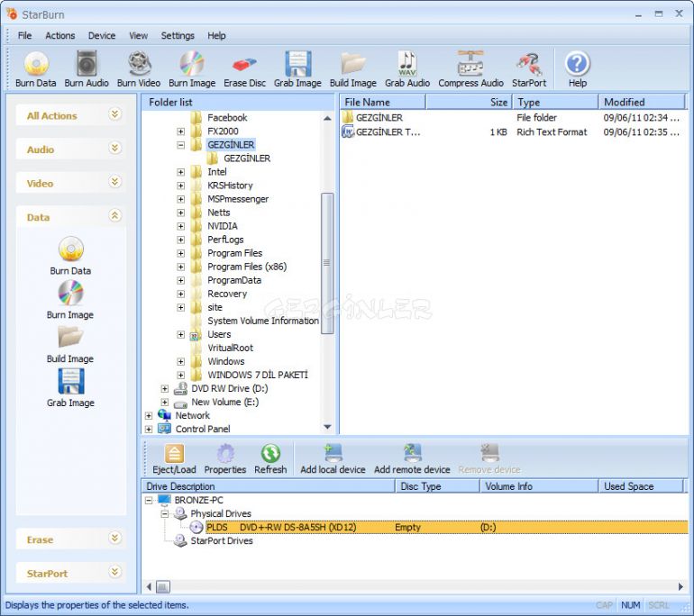The width and height of the screenshot is (694, 616).
Task: Select New Volume (E:) drive
Action: [x=224, y=403]
